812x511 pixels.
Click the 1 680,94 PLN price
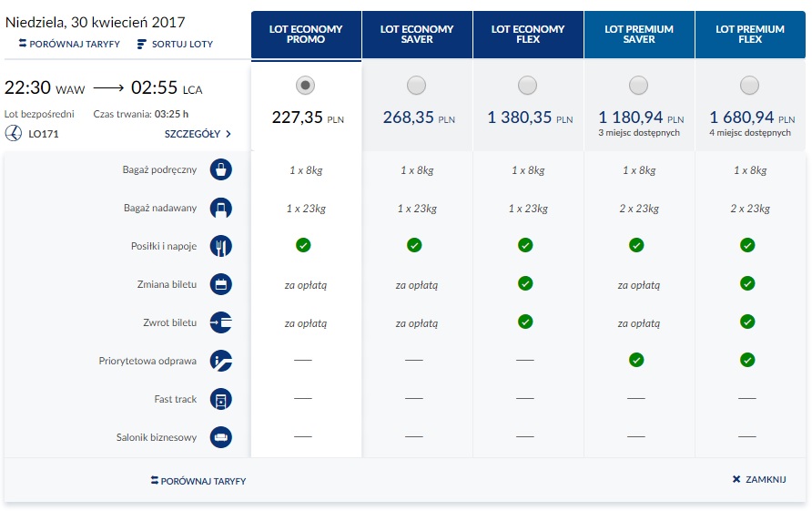point(751,118)
